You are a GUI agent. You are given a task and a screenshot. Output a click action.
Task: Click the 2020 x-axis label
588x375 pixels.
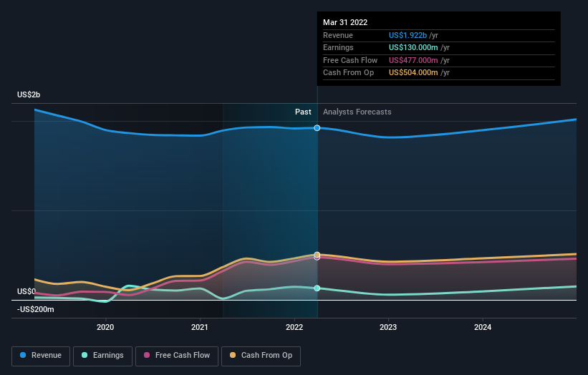point(105,328)
